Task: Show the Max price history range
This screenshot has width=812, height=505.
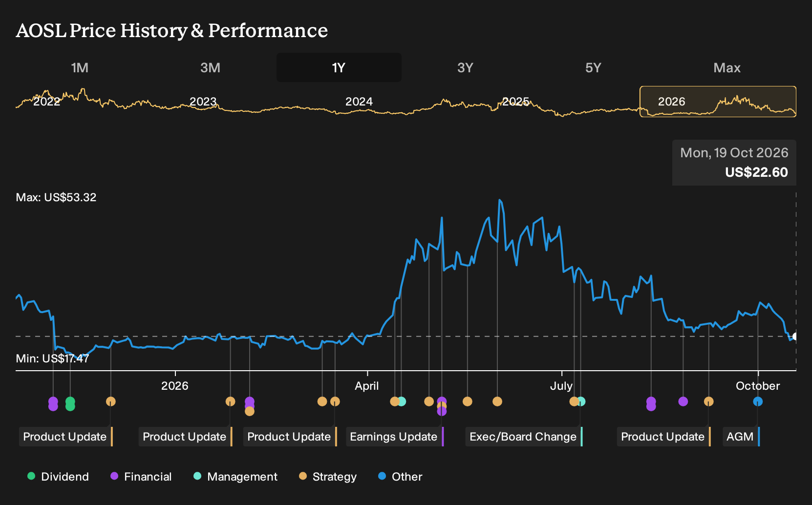Action: 727,67
